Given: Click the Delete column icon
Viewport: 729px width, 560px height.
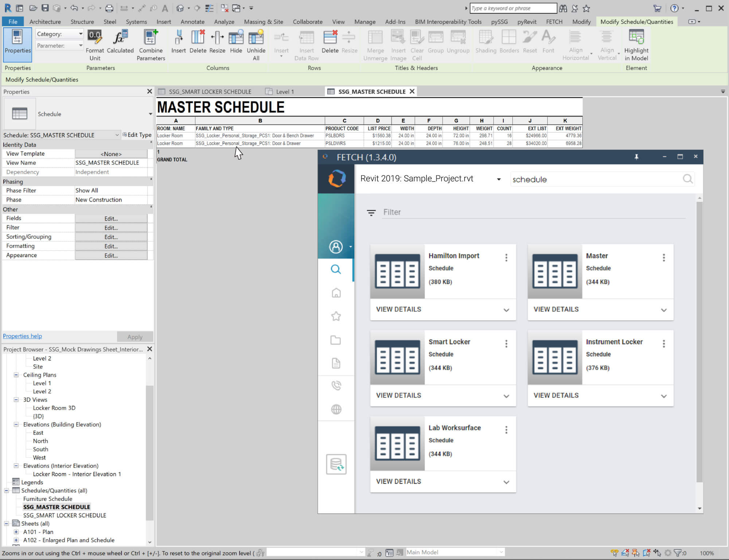Looking at the screenshot, I should click(x=198, y=37).
